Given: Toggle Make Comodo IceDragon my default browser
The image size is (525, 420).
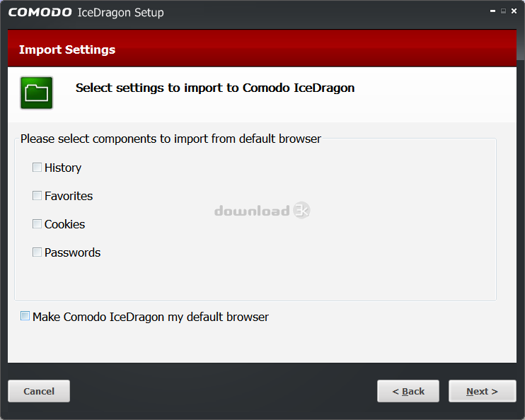Looking at the screenshot, I should [x=25, y=316].
